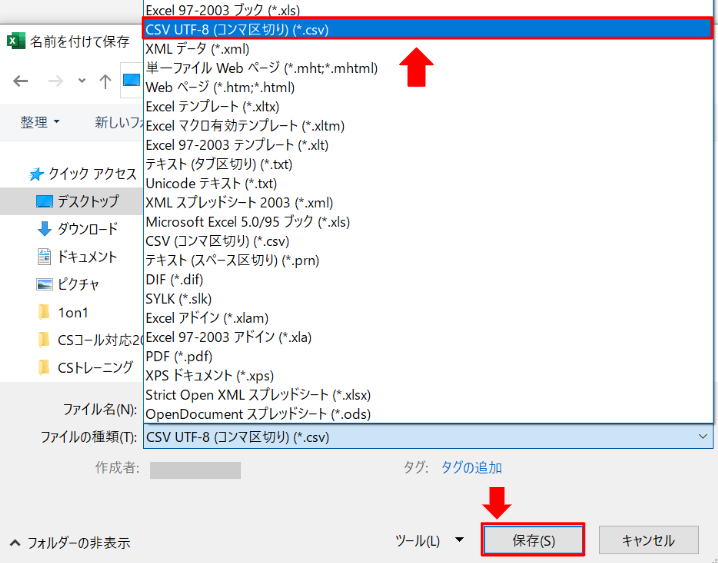Click the 作成者 author field
Screen dimensions: 718x563
[x=196, y=470]
